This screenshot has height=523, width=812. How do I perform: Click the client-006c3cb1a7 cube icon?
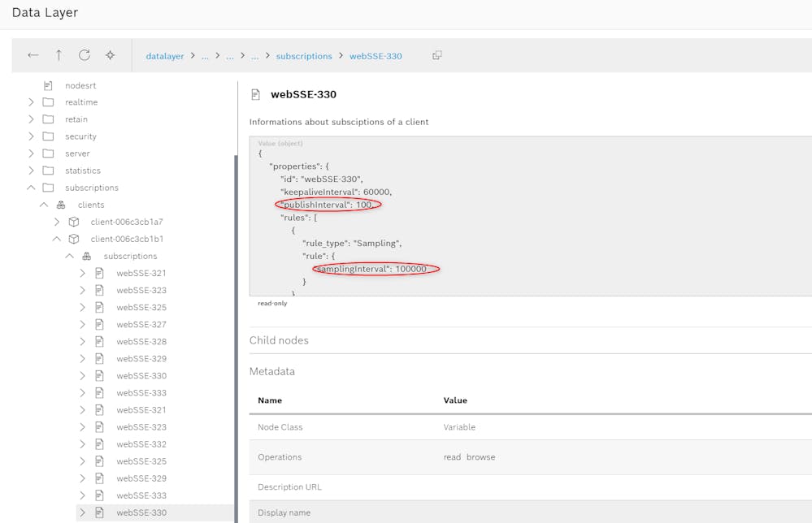pos(74,222)
